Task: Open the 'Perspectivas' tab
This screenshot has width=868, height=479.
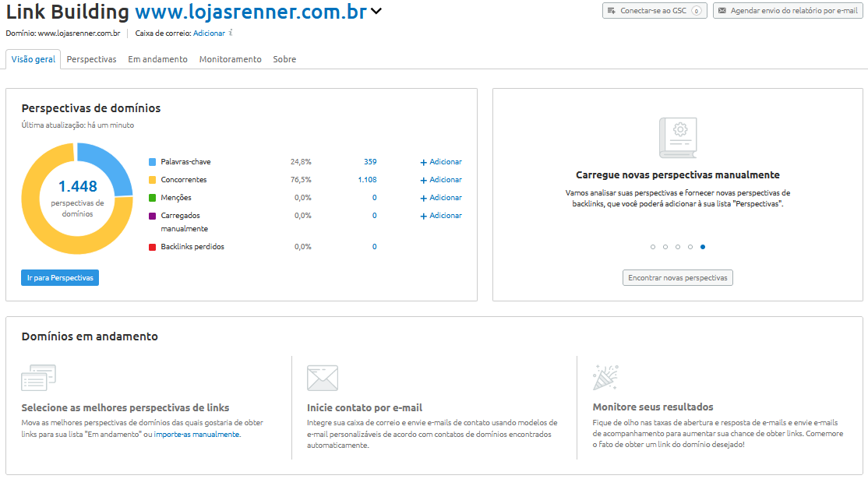Action: click(x=90, y=58)
